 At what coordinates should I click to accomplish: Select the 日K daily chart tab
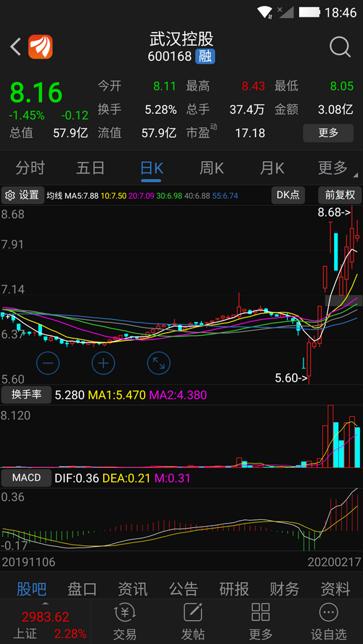tap(151, 168)
